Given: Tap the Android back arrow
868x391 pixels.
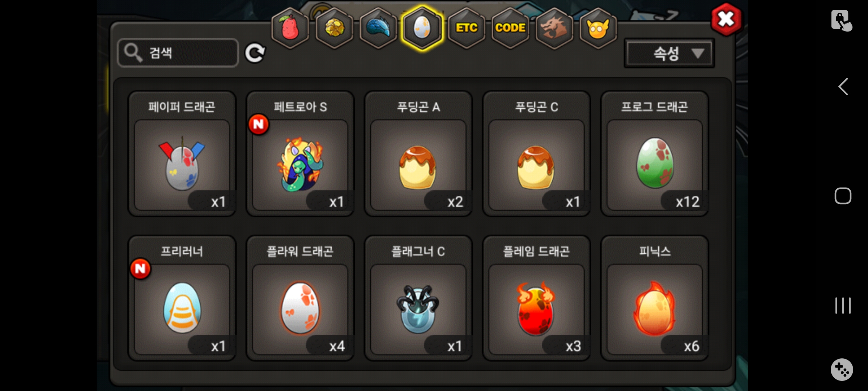Looking at the screenshot, I should pos(843,87).
